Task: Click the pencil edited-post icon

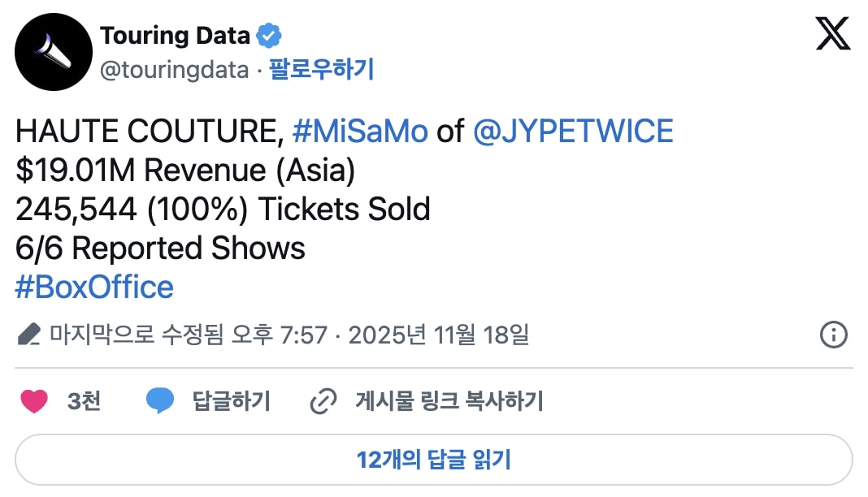Action: point(28,335)
